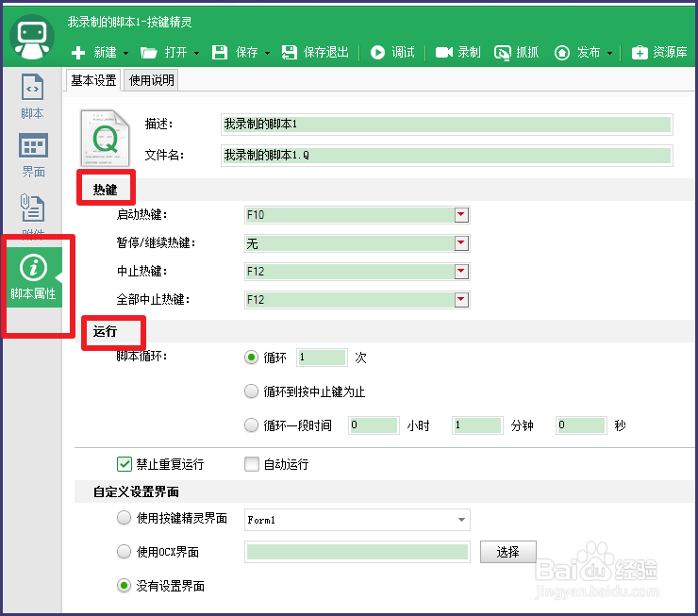This screenshot has height=616, width=698.
Task: Expand the Save (保存) dropdown arrow
Action: point(267,53)
